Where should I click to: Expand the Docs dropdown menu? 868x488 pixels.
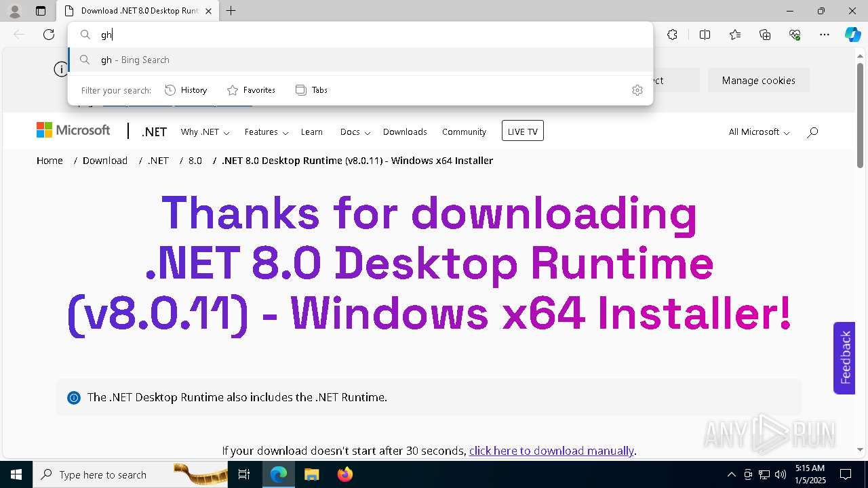pos(355,132)
